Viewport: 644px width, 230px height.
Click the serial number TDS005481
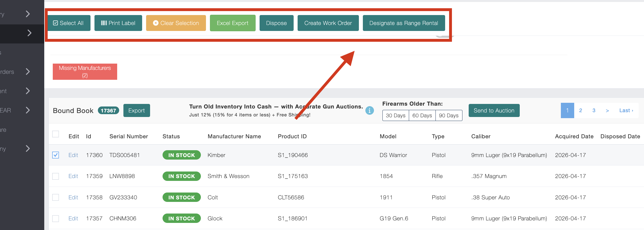(125, 155)
